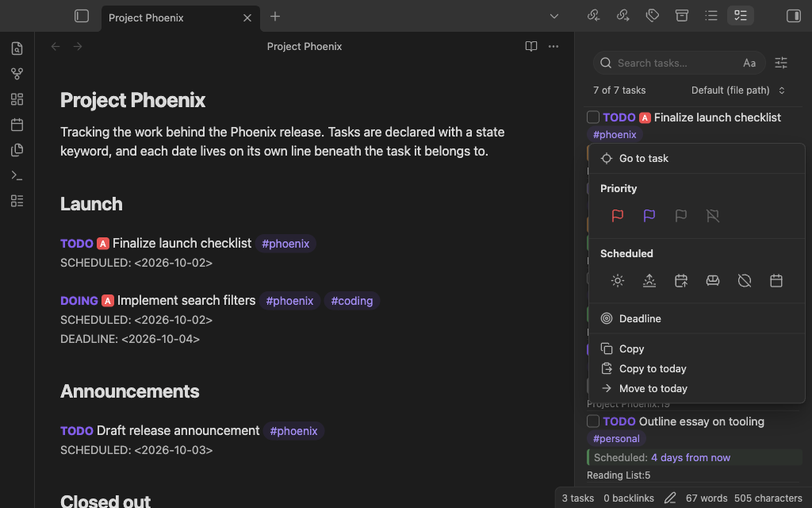
Task: Click the stacked-files template icon in ribbon
Action: [x=17, y=150]
